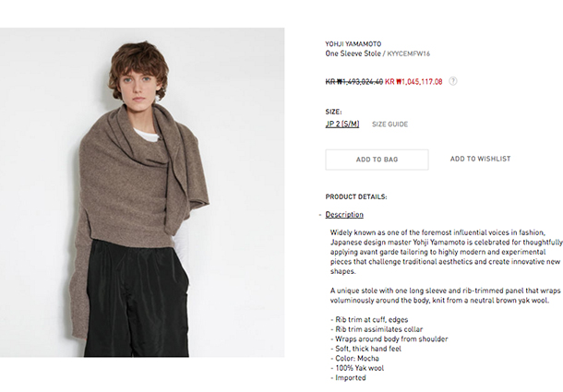The width and height of the screenshot is (563, 392).
Task: Click the PRODUCT DETAILS heading
Action: pyautogui.click(x=356, y=196)
